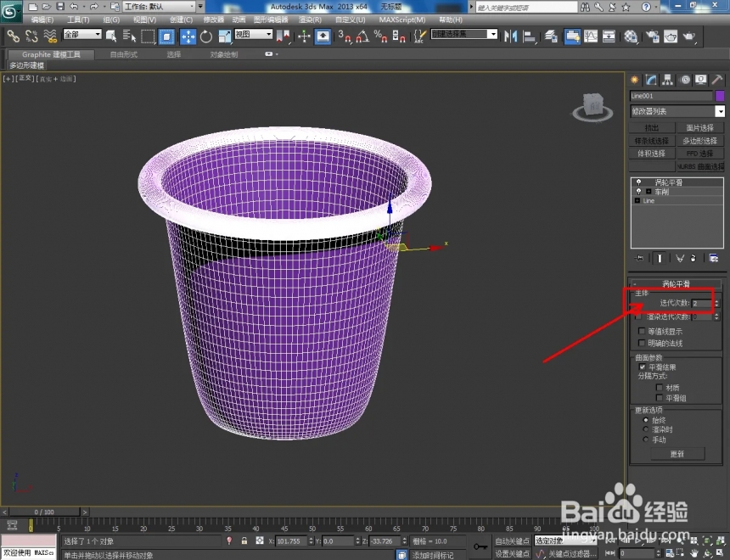The height and width of the screenshot is (560, 730).
Task: Click Configure Modifier Sets icon
Action: point(713,258)
